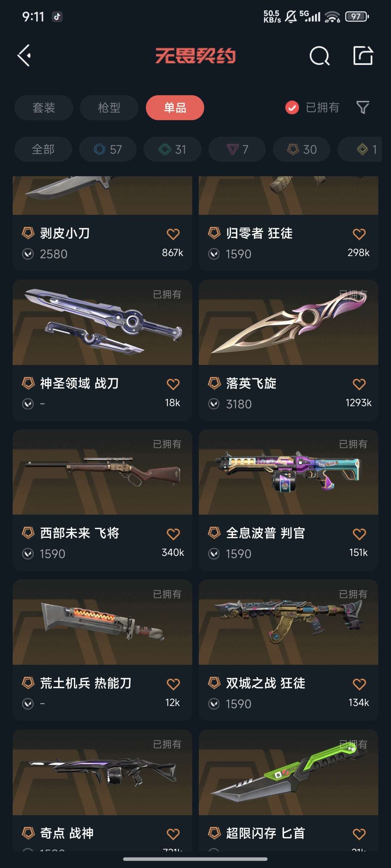Favorite 剥皮小刀 with heart icon
Viewport: 391px width, 868px height.
pyautogui.click(x=173, y=234)
